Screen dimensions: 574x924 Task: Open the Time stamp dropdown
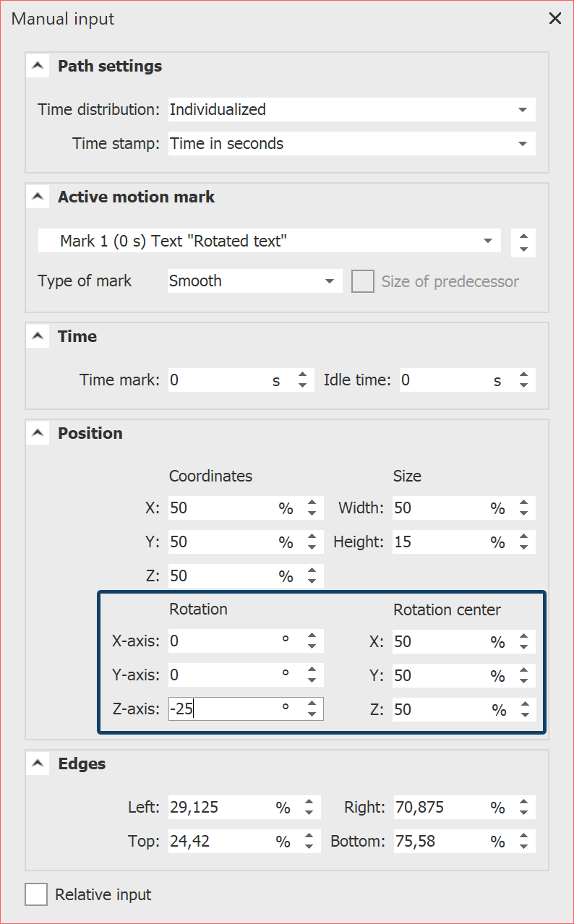522,143
